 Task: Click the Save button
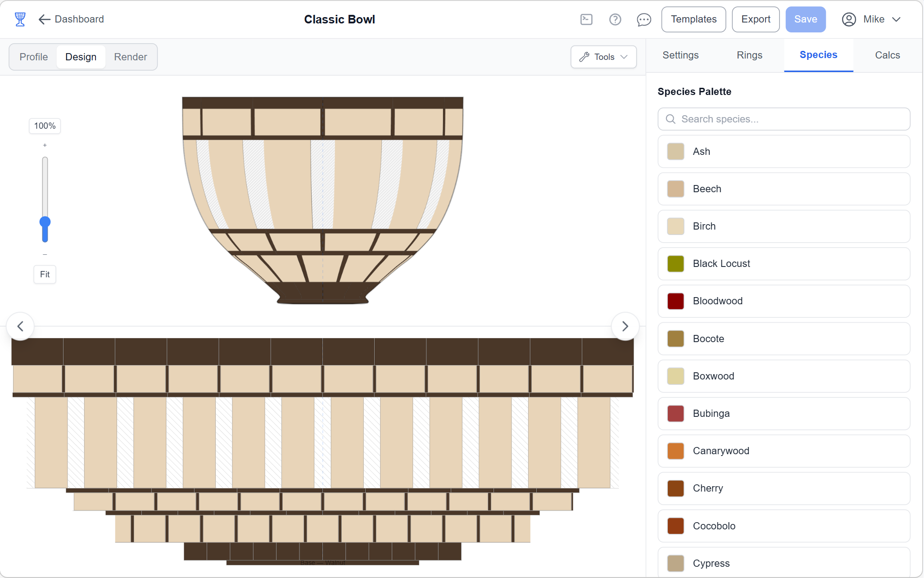pyautogui.click(x=806, y=19)
